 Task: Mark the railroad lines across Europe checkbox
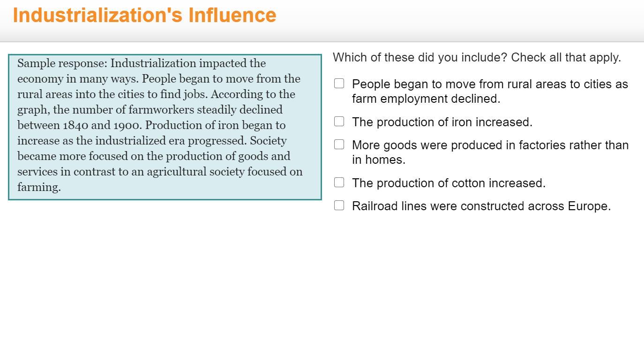click(339, 206)
